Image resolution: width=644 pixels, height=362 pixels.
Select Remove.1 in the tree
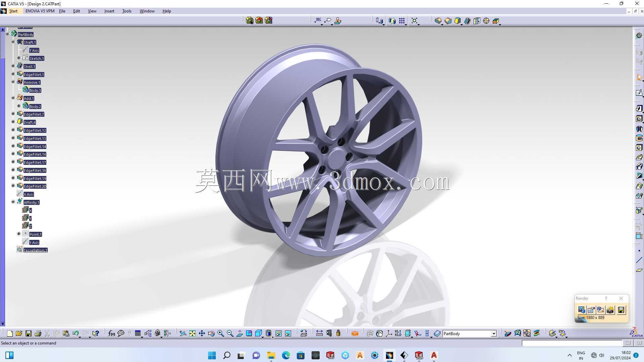pos(32,82)
